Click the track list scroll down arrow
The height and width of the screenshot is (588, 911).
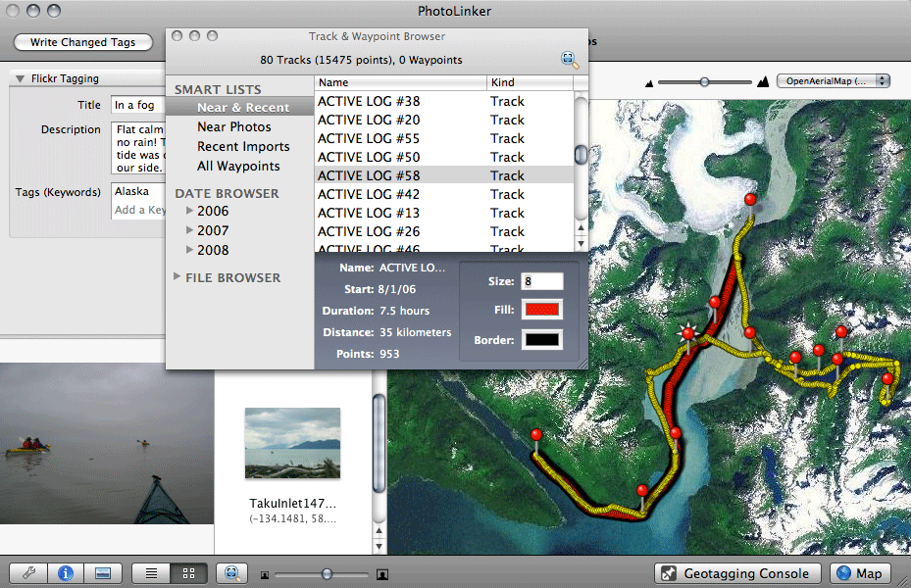[581, 243]
